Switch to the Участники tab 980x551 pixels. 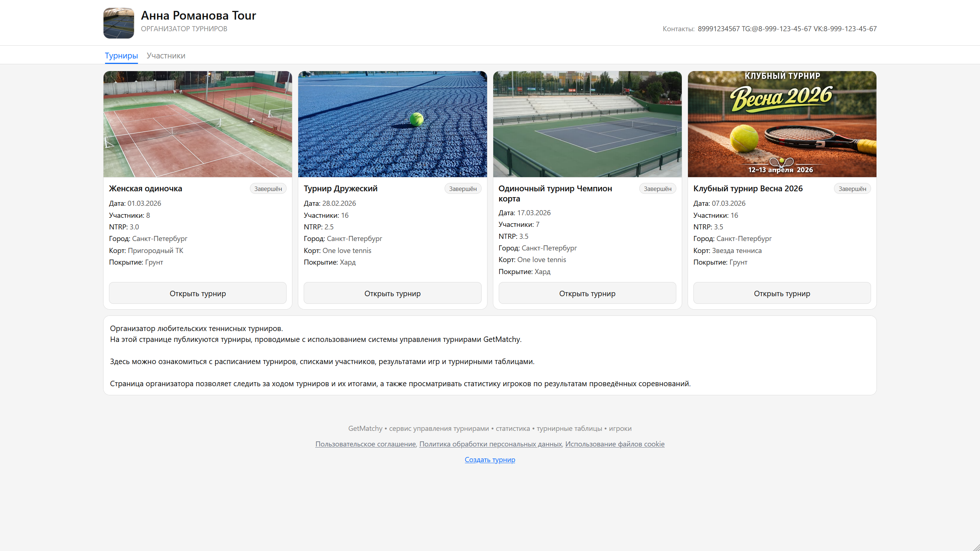tap(166, 56)
